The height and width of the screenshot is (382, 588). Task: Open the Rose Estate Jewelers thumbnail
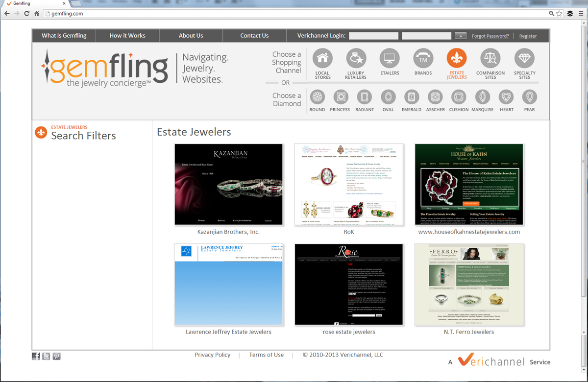349,285
